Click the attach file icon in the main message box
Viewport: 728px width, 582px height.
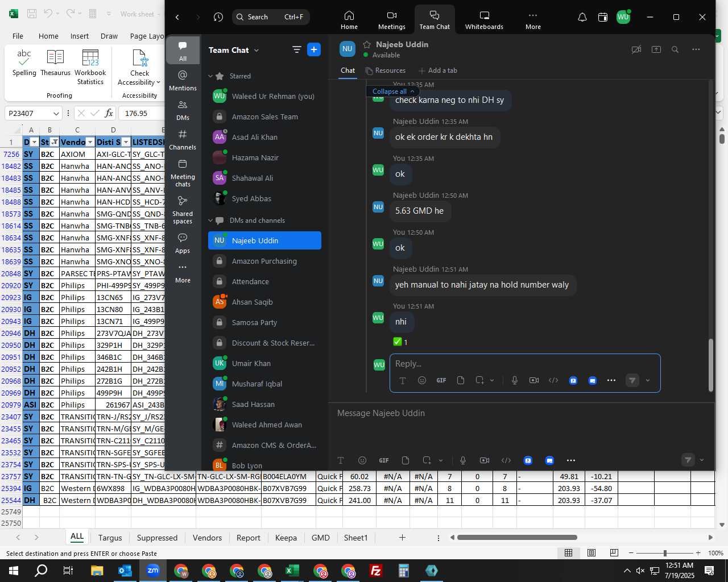(x=406, y=460)
